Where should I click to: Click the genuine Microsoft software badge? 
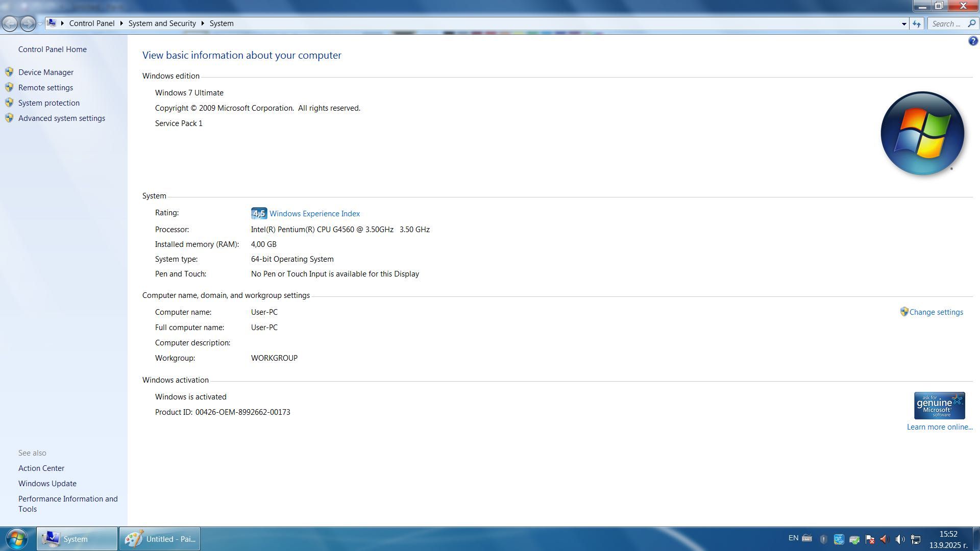pyautogui.click(x=939, y=406)
